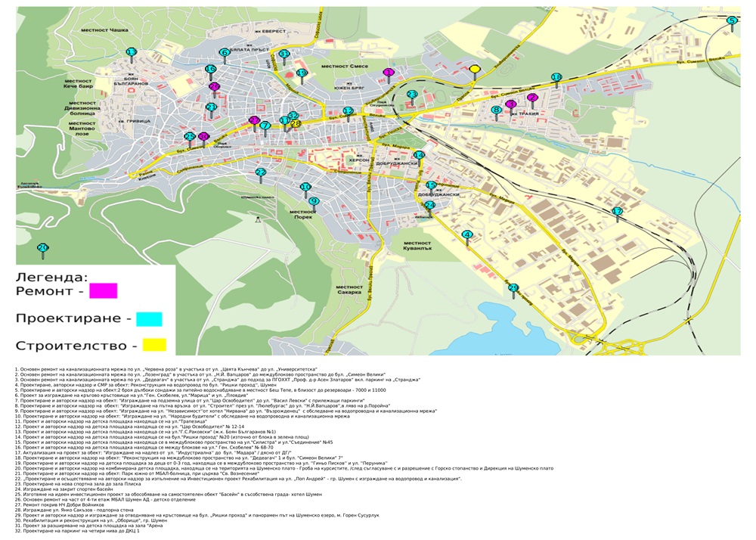This screenshot has width=756, height=540.
Task: Click the cyan pin numbered 22
Action: point(261,173)
